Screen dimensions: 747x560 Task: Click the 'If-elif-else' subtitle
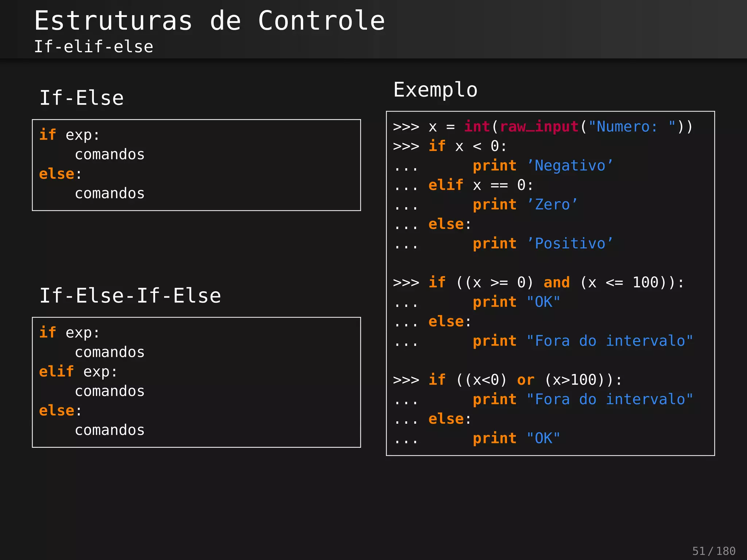coord(94,47)
